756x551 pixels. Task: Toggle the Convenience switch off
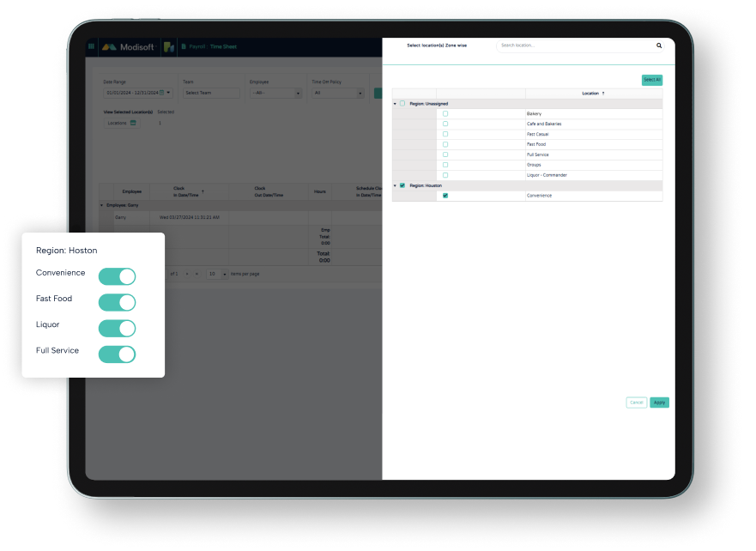coord(118,276)
